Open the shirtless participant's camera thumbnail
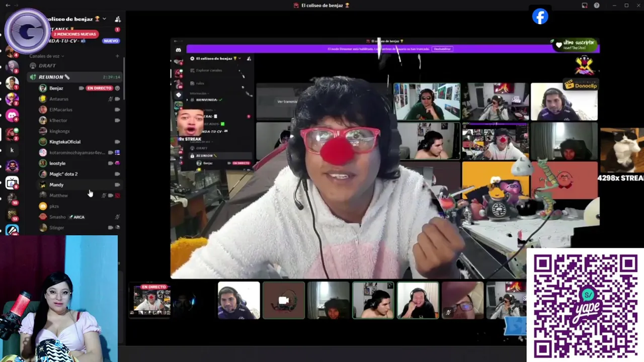The height and width of the screenshot is (362, 644). click(x=373, y=300)
